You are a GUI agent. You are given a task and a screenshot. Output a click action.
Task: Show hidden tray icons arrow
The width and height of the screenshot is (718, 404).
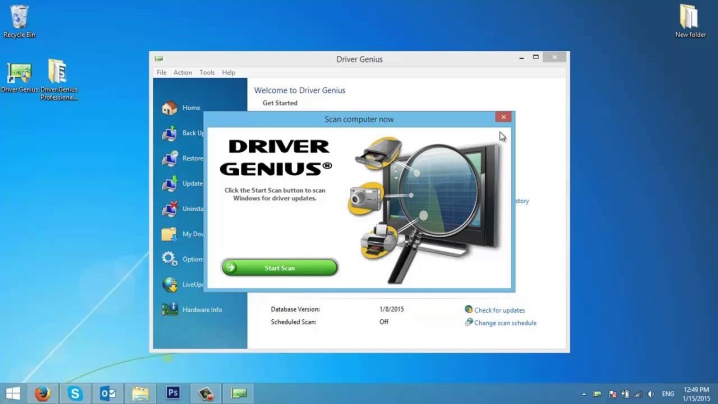click(x=584, y=394)
